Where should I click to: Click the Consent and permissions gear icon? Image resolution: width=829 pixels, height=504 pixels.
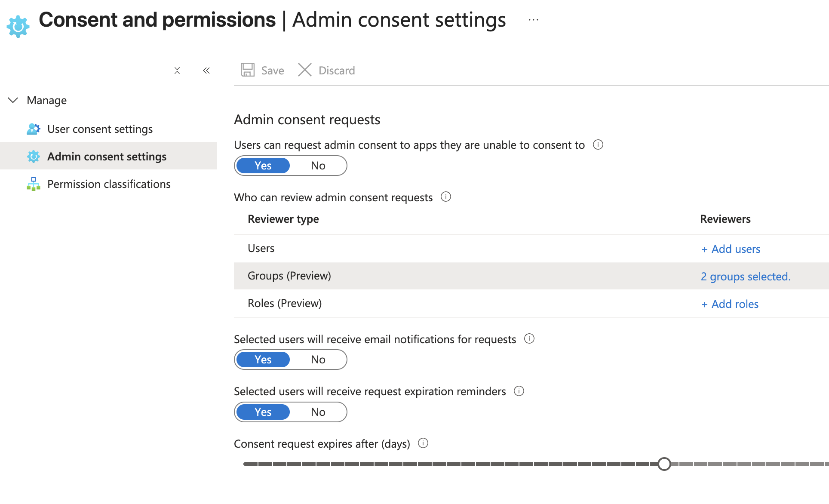18,26
